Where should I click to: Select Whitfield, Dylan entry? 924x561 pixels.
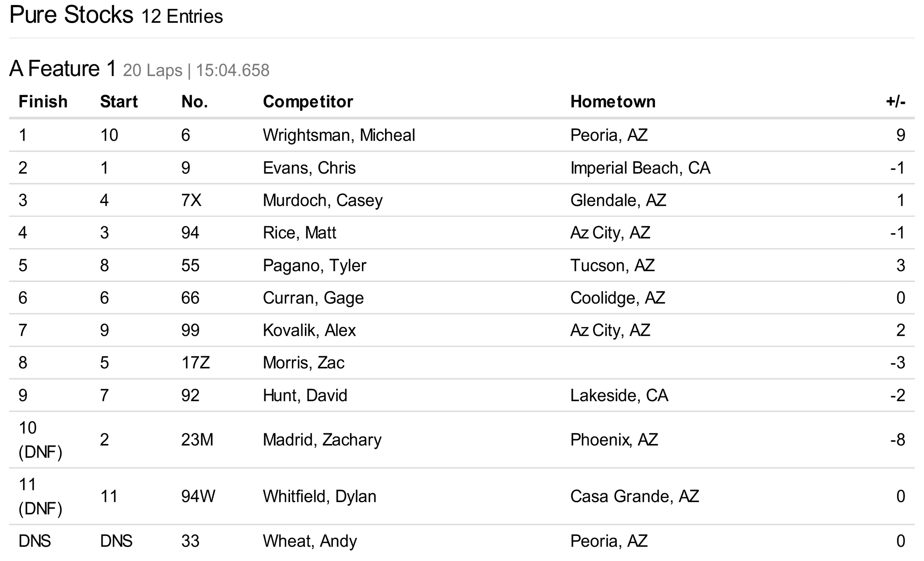[x=319, y=496]
